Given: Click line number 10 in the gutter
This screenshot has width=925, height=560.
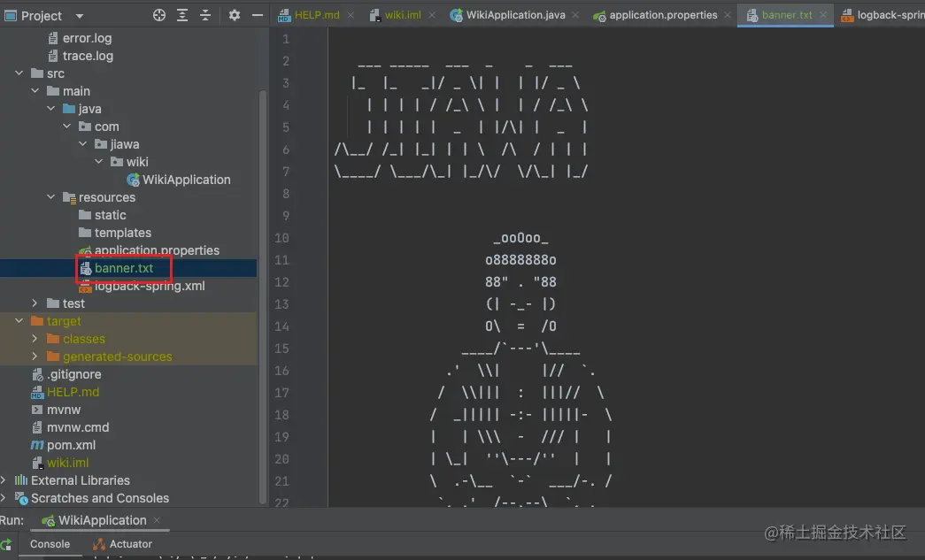Looking at the screenshot, I should pos(282,238).
